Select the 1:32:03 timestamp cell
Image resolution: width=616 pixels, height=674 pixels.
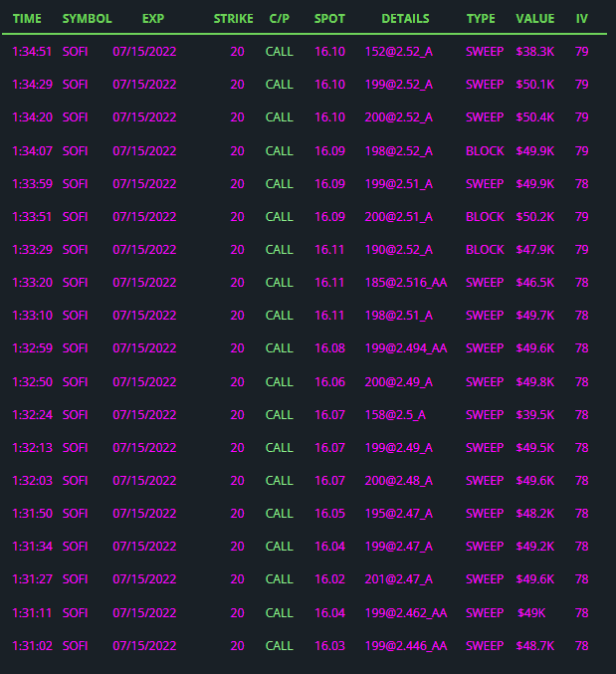tap(32, 481)
